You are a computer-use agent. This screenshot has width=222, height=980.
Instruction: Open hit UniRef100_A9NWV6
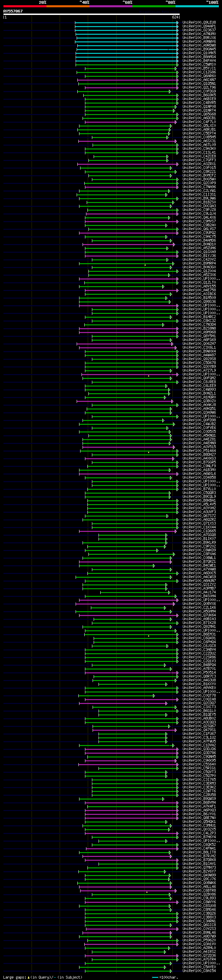199,41
